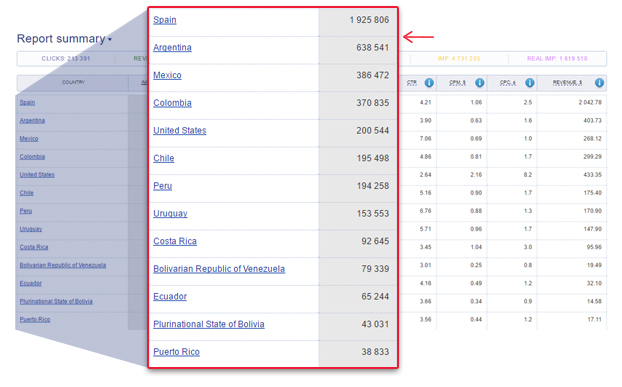Viewport: 622px width, 387px height.
Task: Click the Colombia revenue value 299.29
Action: 592,157
